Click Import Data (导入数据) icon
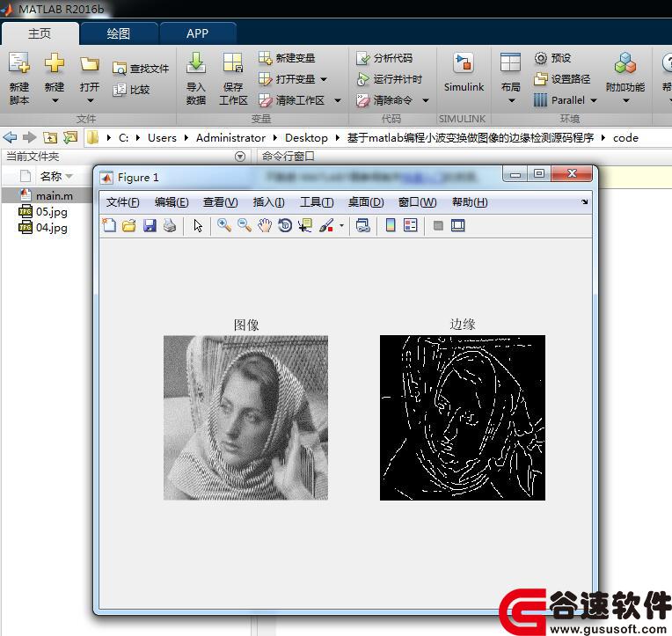Image resolution: width=672 pixels, height=636 pixels. (196, 63)
